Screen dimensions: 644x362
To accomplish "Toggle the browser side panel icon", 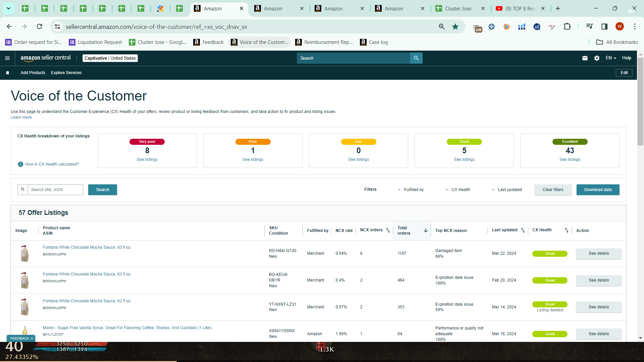I will click(604, 26).
